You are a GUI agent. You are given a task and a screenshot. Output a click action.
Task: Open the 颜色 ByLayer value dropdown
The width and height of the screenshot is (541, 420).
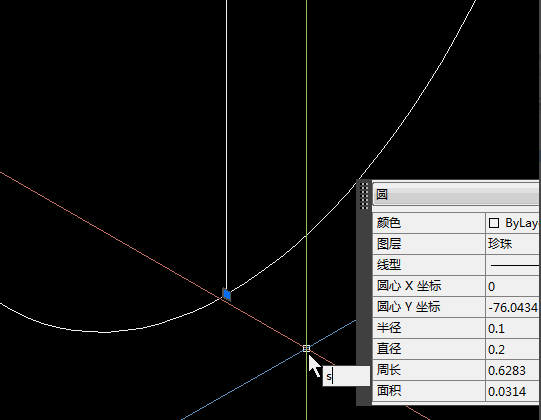512,223
